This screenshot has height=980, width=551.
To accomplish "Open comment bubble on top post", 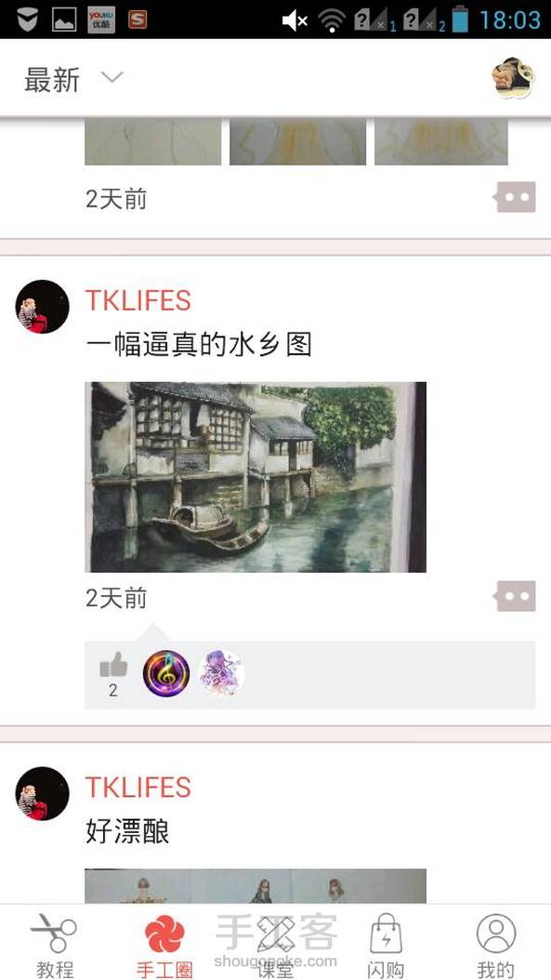I will click(516, 197).
